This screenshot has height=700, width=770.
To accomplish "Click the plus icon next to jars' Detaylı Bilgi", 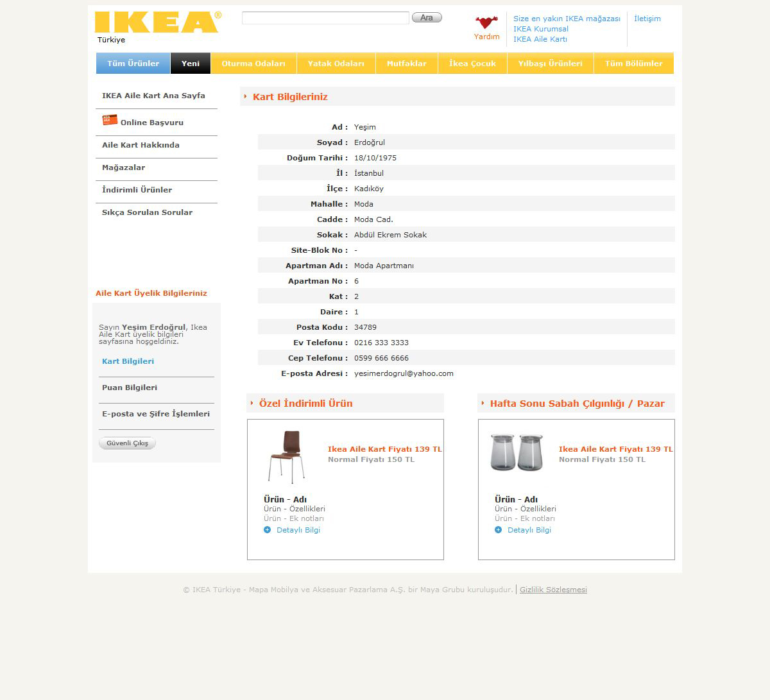I will 499,530.
